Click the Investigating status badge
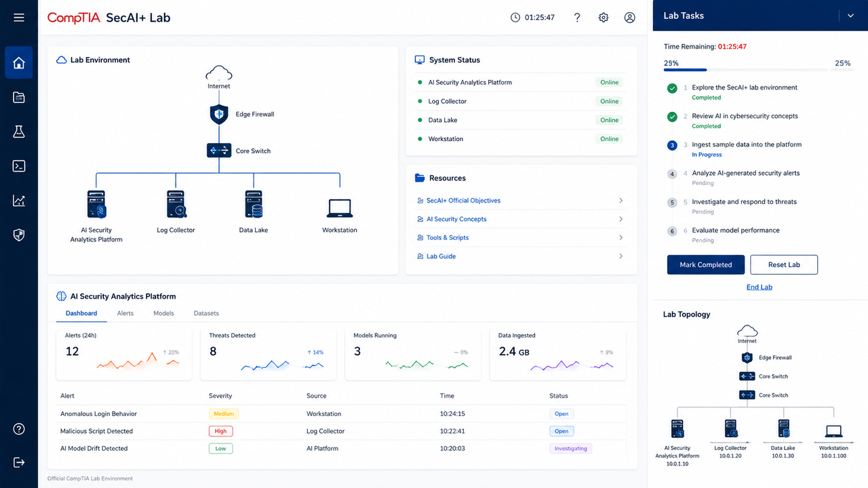This screenshot has height=488, width=868. pos(571,449)
